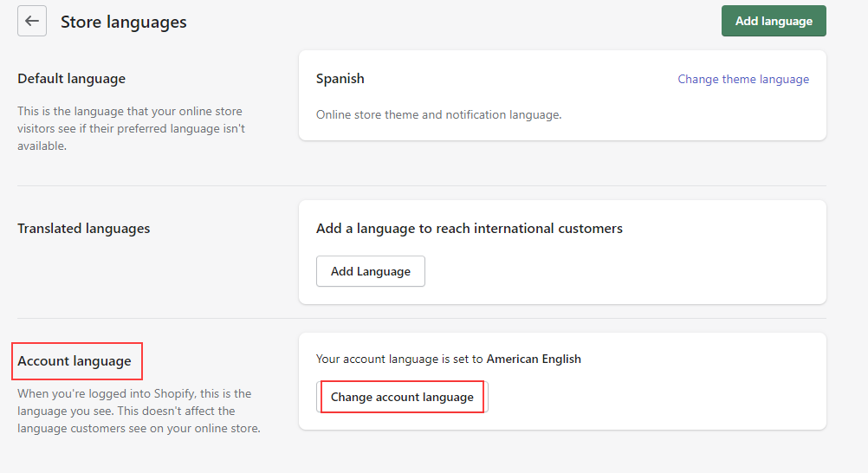Click the Account language description paragraph
The width and height of the screenshot is (868, 473).
pos(139,411)
